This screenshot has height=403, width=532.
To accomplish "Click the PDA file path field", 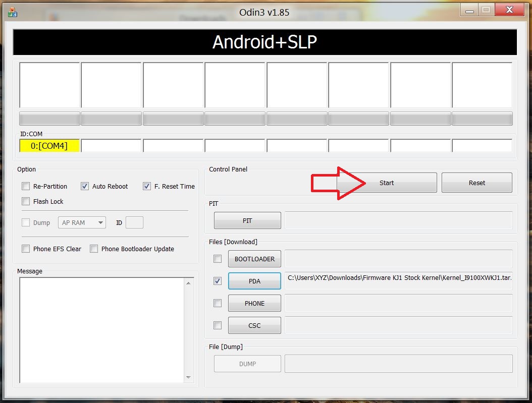I will pos(399,280).
